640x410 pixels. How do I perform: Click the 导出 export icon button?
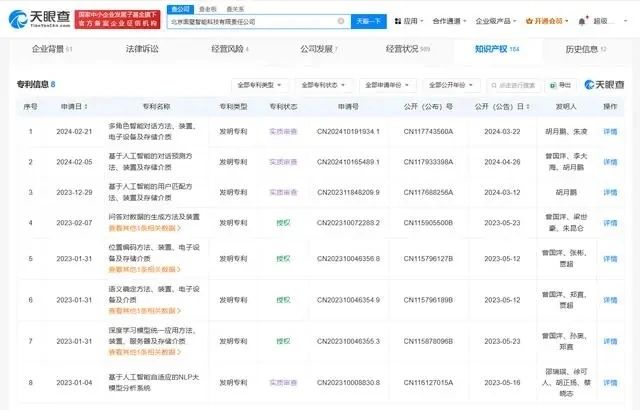point(561,85)
